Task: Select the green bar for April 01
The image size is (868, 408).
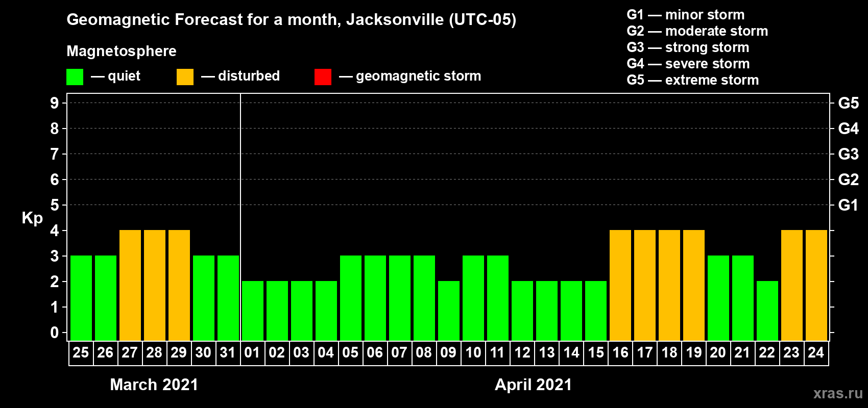Action: pyautogui.click(x=253, y=311)
